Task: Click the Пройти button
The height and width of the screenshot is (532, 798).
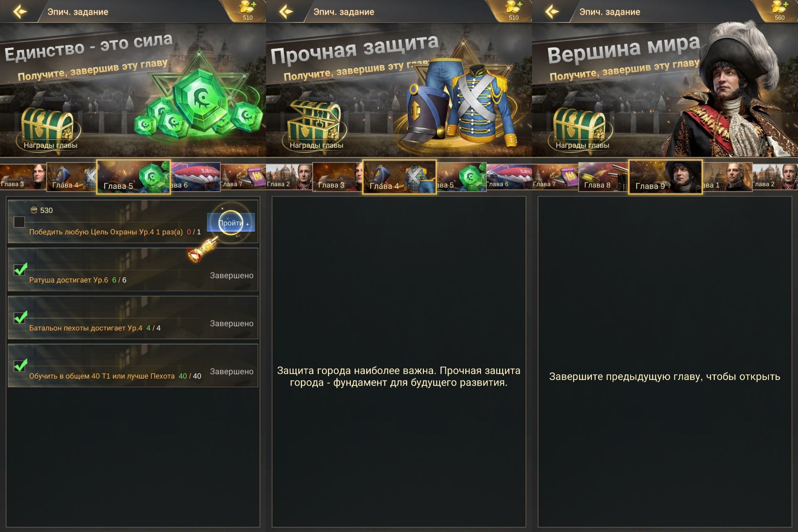Action: pos(231,223)
